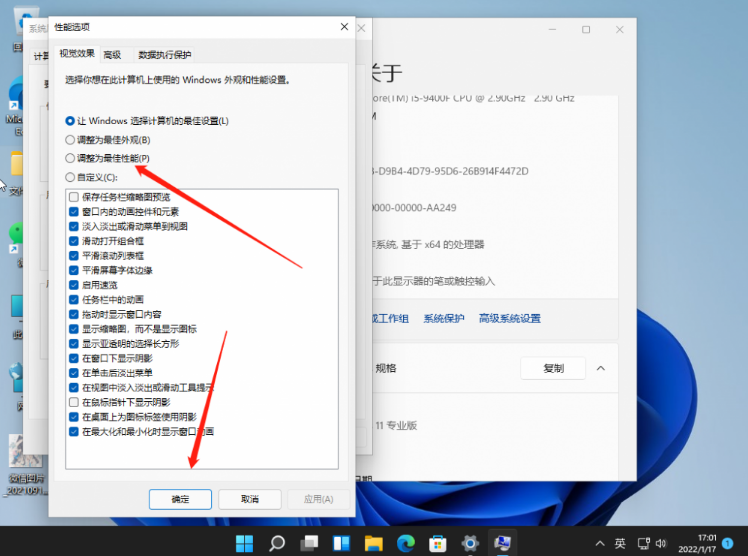The height and width of the screenshot is (556, 748).
Task: Enable 在鼠标指针下显示阴影 checkbox
Action: click(x=74, y=402)
